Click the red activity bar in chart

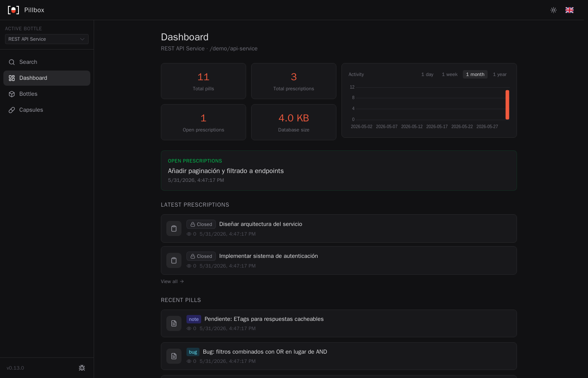click(x=507, y=105)
